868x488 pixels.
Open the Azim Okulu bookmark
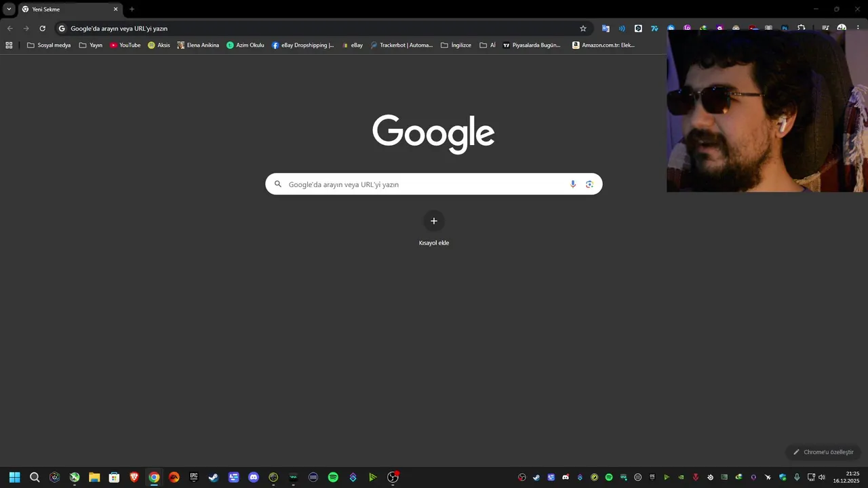(245, 45)
